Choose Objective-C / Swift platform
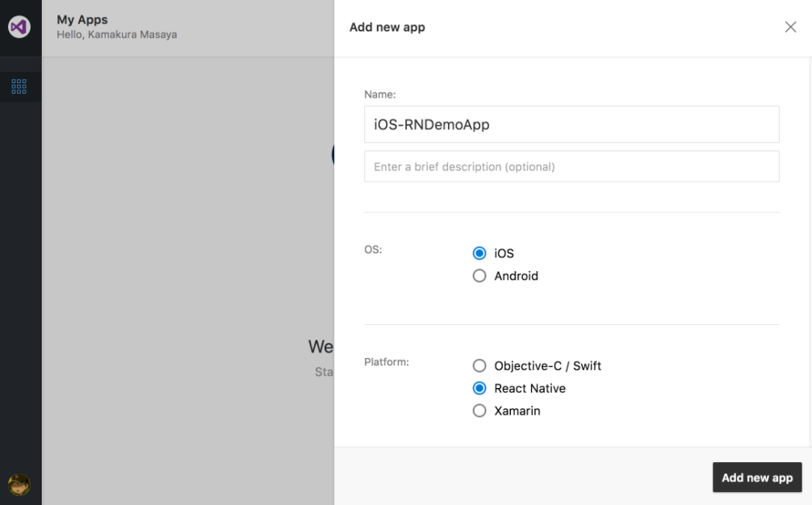812x505 pixels. tap(479, 365)
